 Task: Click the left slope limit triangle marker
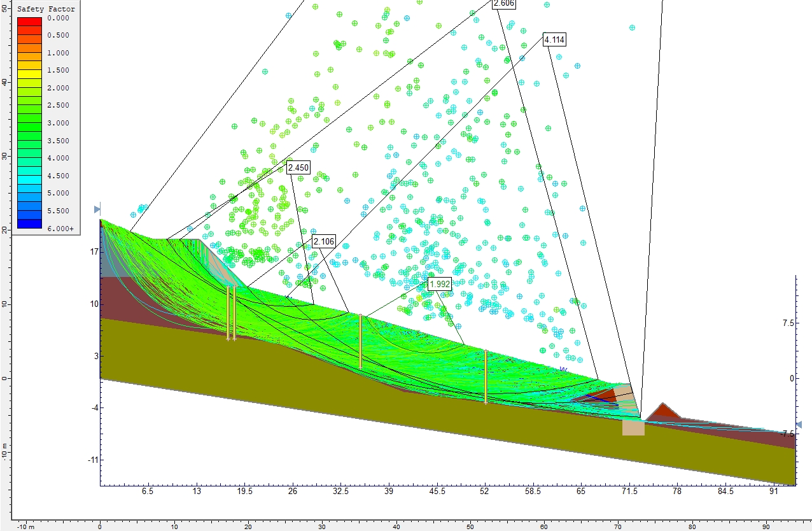97,209
